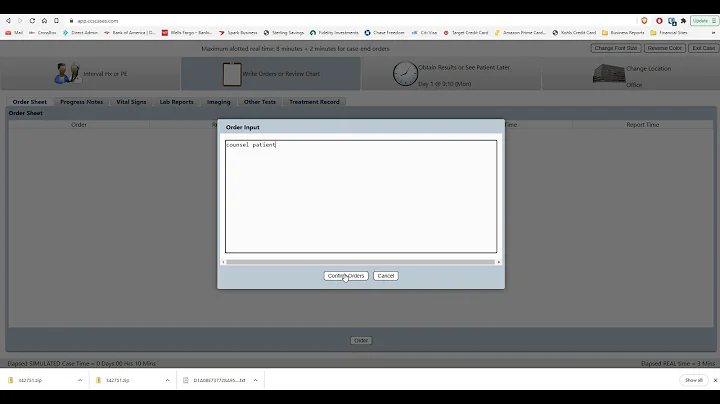
Task: Click the Cancel button in Order Input
Action: [x=386, y=276]
